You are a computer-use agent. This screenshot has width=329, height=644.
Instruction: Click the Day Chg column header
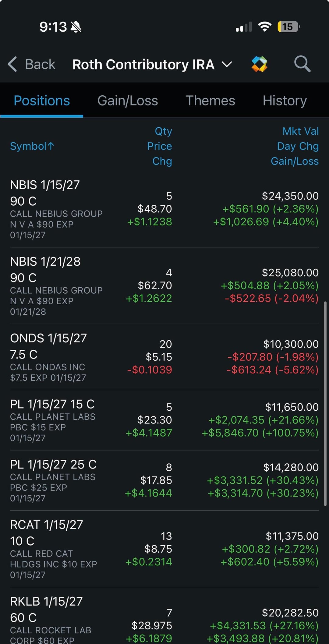point(298,146)
